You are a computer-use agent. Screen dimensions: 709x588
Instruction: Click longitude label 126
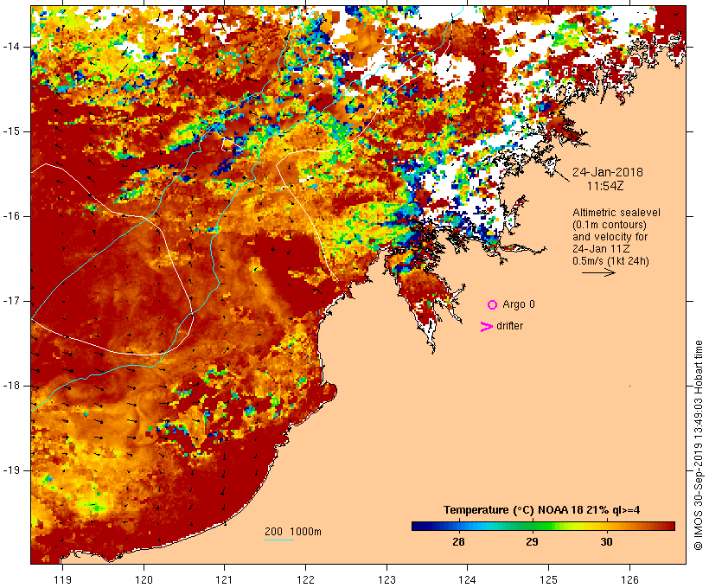coord(629,579)
